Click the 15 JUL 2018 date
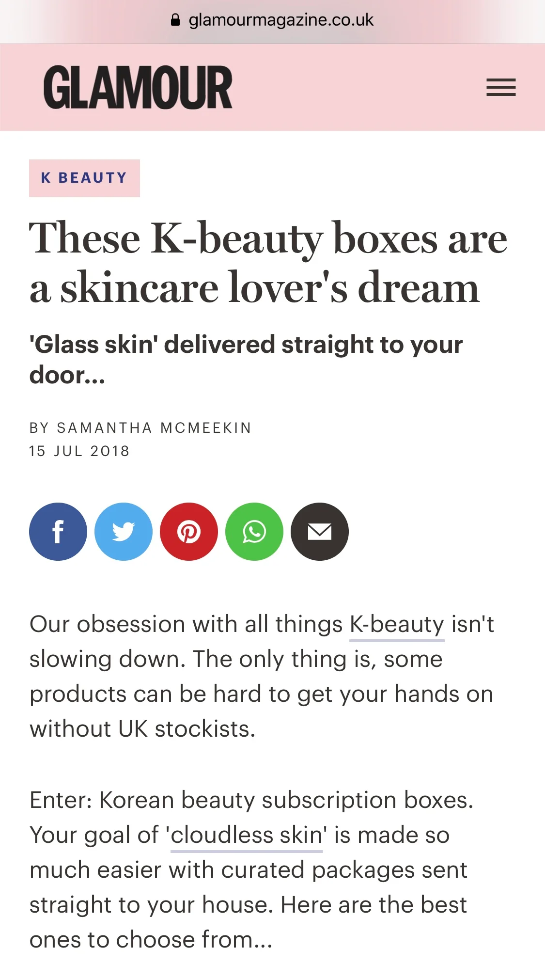 [79, 451]
